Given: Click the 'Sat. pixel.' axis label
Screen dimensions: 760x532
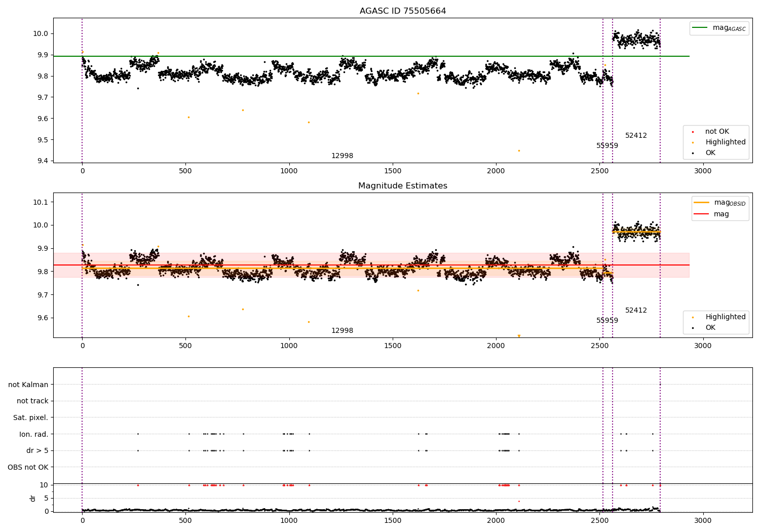Looking at the screenshot, I should click(30, 417).
